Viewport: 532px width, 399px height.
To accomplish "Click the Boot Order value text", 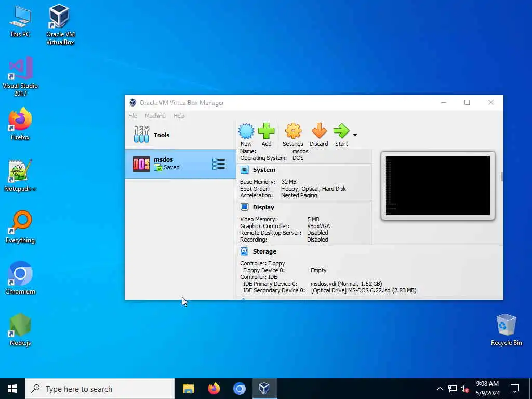I will click(x=313, y=189).
